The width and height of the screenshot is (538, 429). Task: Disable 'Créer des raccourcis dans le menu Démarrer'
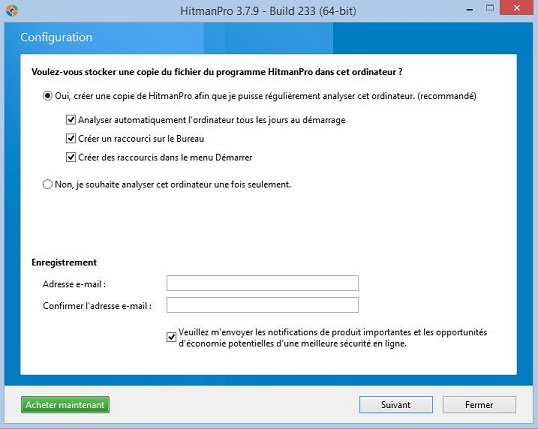click(x=71, y=157)
